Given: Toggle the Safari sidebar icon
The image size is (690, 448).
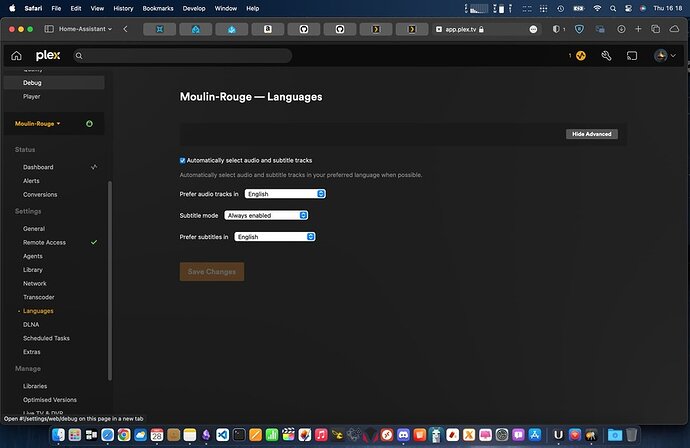Looking at the screenshot, I should coord(49,29).
